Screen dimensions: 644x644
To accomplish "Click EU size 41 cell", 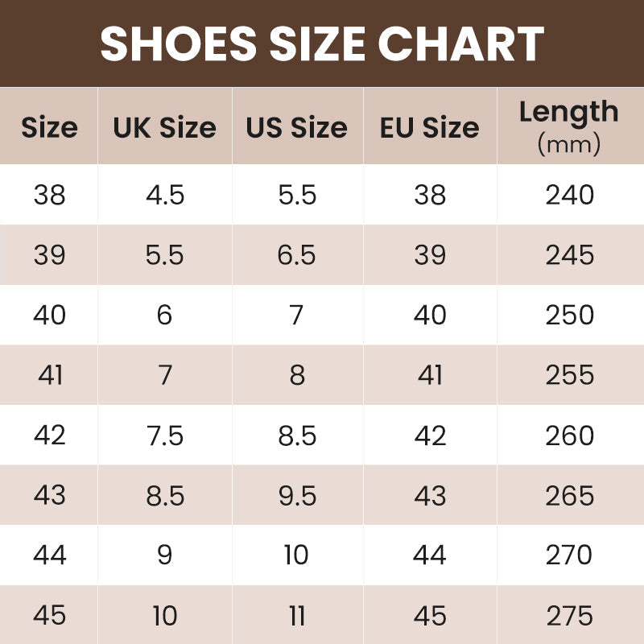I will click(430, 375).
